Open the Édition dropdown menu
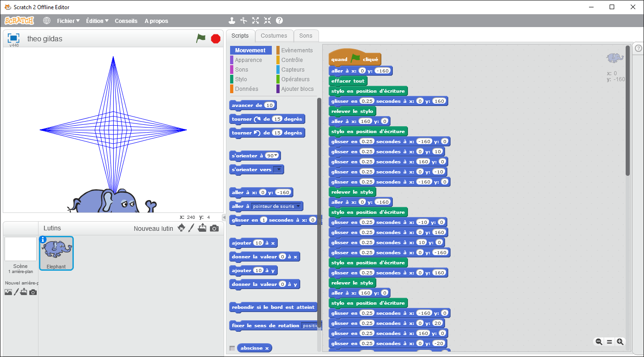 [x=97, y=21]
